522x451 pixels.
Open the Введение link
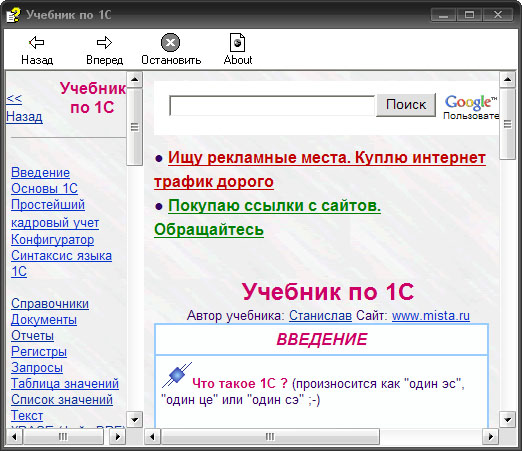click(x=40, y=173)
